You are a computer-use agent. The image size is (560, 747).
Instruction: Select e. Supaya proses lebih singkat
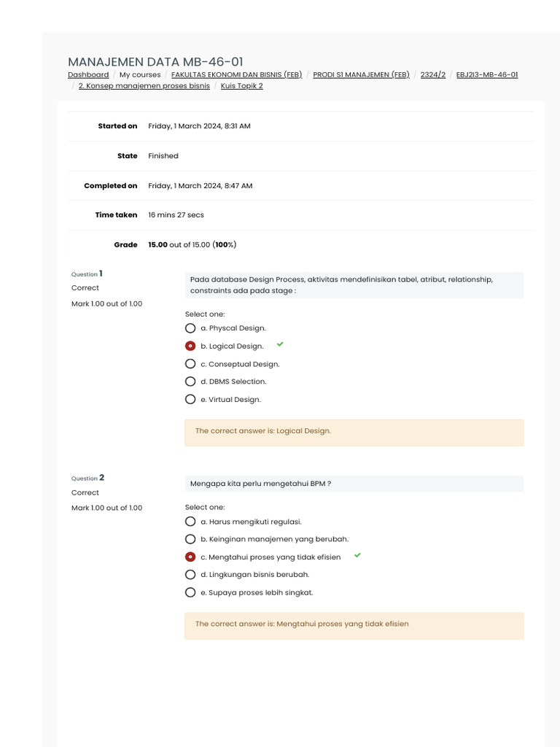pos(190,592)
